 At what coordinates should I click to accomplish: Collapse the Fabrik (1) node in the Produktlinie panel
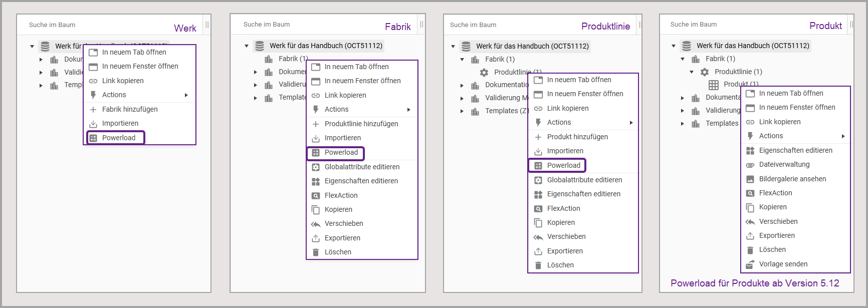(462, 60)
